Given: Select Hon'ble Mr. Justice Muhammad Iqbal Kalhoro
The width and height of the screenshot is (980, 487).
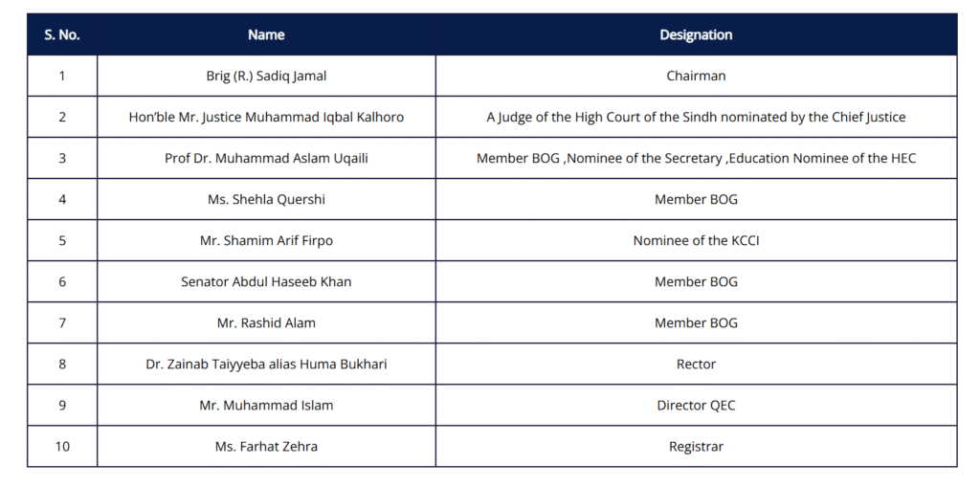Looking at the screenshot, I should [x=266, y=117].
